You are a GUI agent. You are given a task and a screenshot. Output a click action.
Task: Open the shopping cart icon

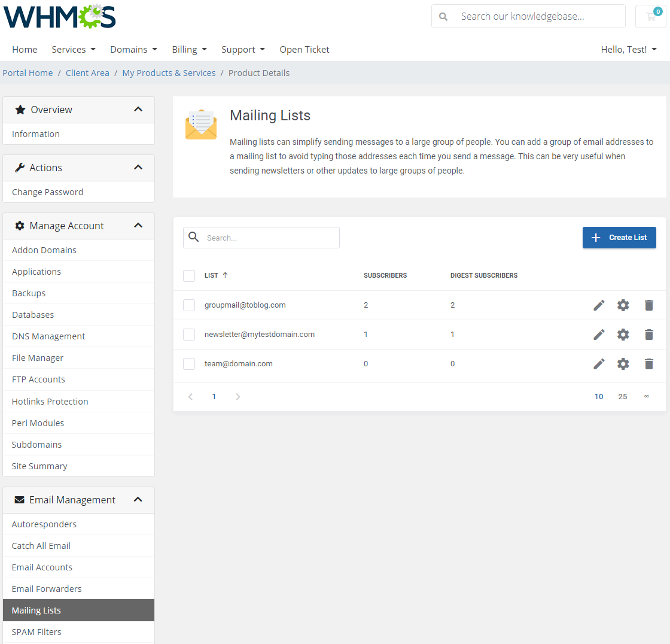[x=651, y=16]
